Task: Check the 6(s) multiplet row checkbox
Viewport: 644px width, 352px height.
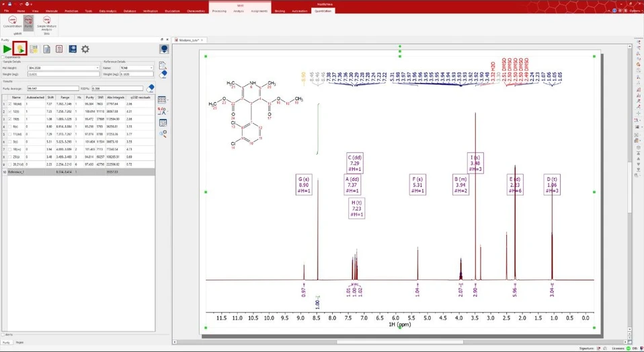Action: (x=10, y=127)
